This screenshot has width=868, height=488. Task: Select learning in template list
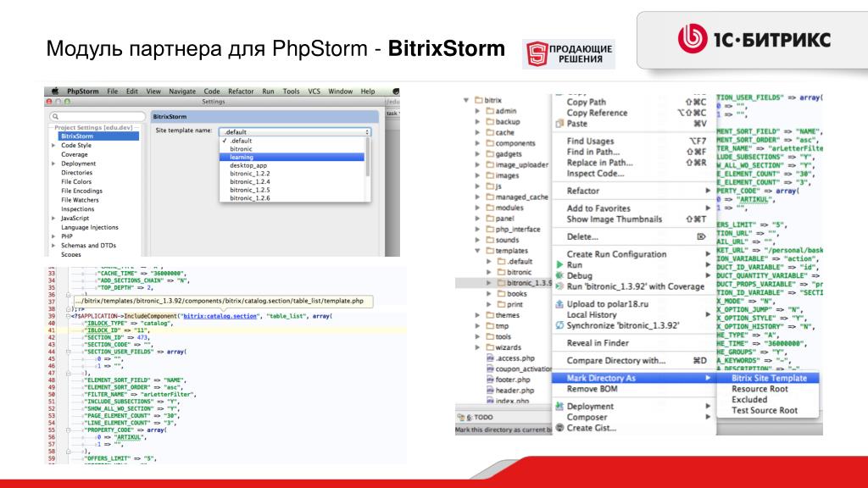292,158
